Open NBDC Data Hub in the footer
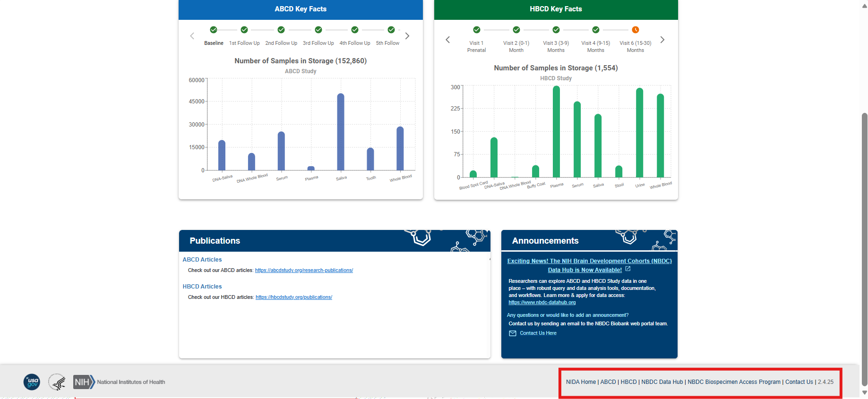 click(662, 382)
